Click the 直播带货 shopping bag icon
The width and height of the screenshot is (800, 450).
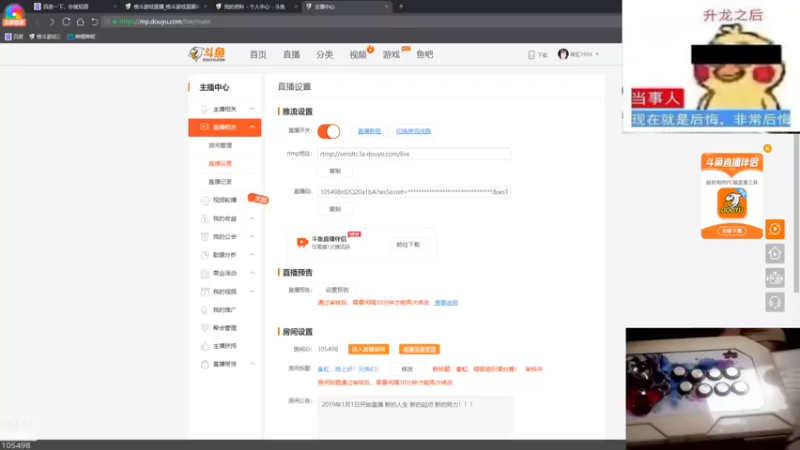[205, 364]
